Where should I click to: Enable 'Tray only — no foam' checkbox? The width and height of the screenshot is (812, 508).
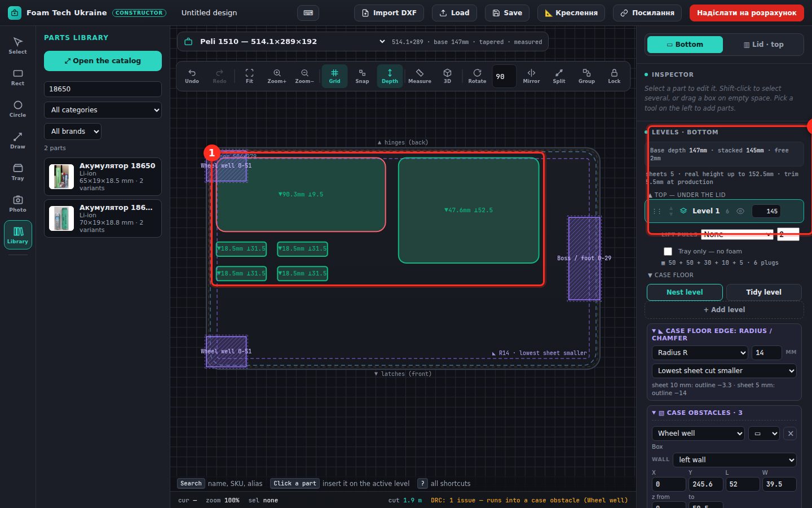(668, 251)
